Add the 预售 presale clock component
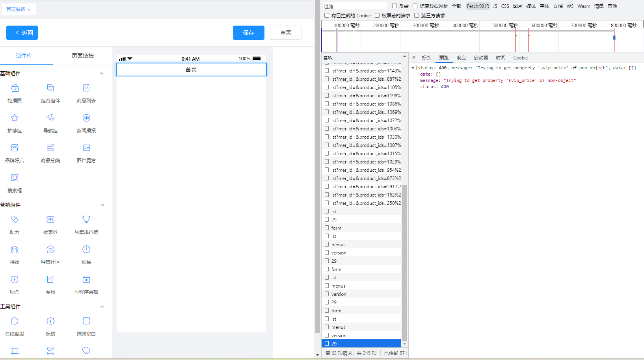The width and height of the screenshot is (644, 360). coord(86,255)
